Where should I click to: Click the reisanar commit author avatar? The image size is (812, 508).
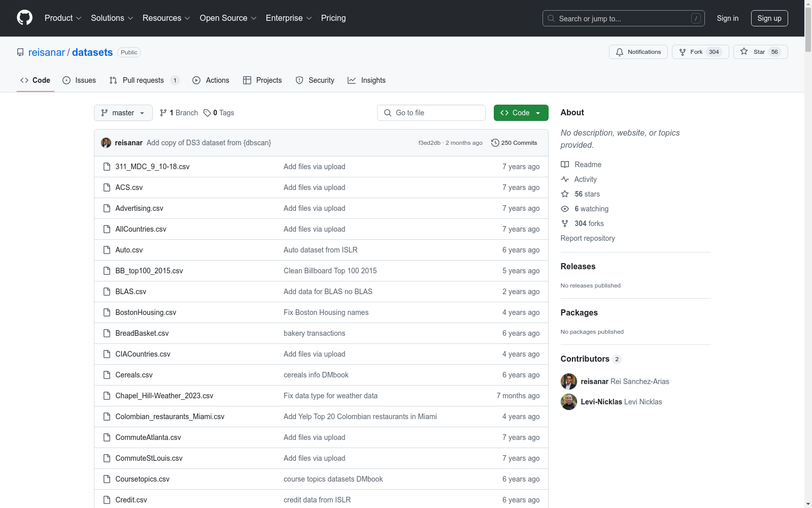pyautogui.click(x=106, y=143)
